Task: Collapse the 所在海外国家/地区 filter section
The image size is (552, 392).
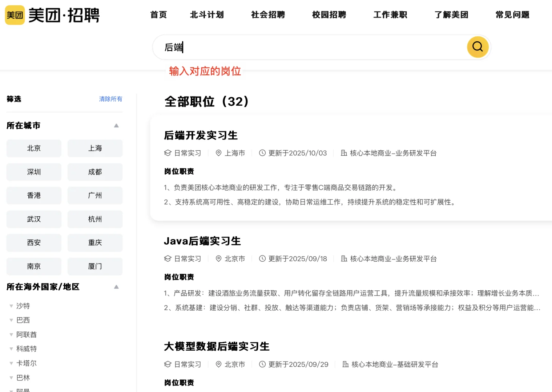Action: 116,287
